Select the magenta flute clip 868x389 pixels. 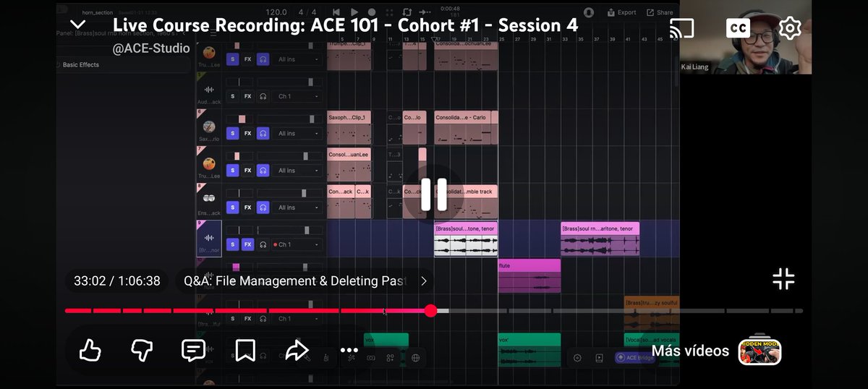pyautogui.click(x=529, y=275)
